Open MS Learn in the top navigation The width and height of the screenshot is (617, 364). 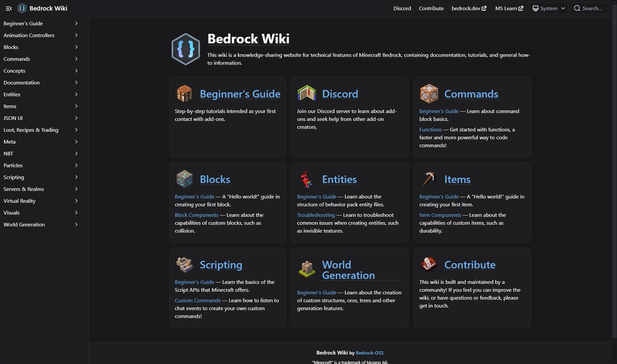coord(509,8)
